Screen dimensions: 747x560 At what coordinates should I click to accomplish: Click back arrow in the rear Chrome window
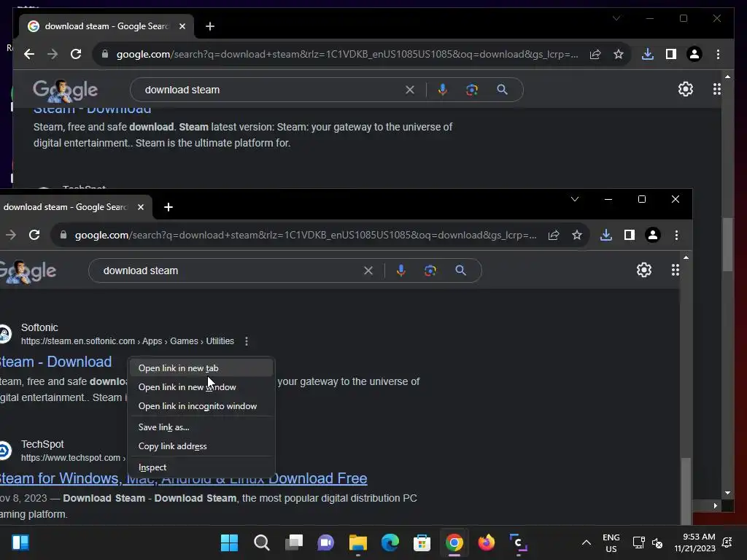29,54
